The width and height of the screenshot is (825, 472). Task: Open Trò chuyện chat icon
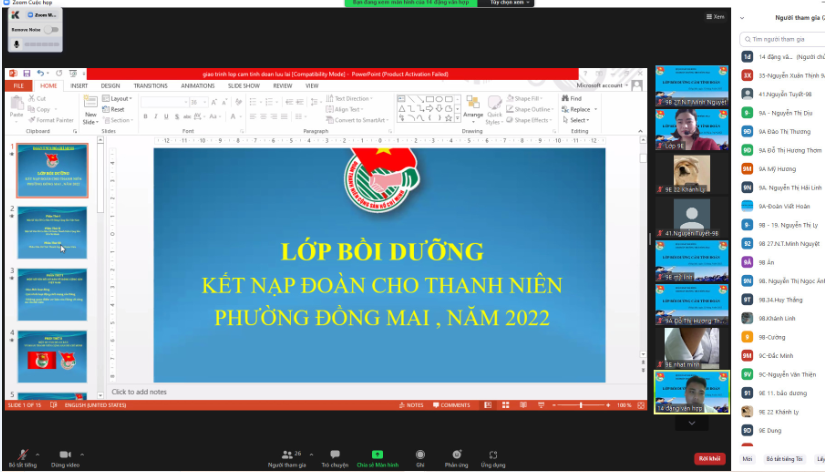click(x=335, y=454)
